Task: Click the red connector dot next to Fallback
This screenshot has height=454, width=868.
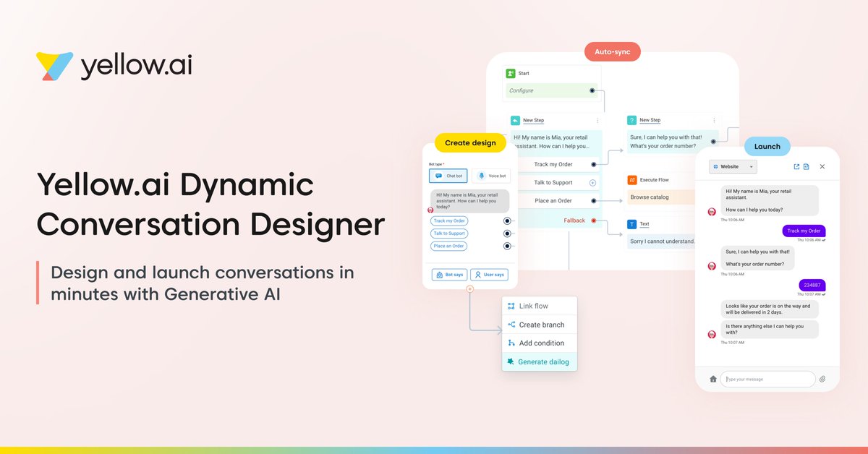Action: (x=593, y=220)
